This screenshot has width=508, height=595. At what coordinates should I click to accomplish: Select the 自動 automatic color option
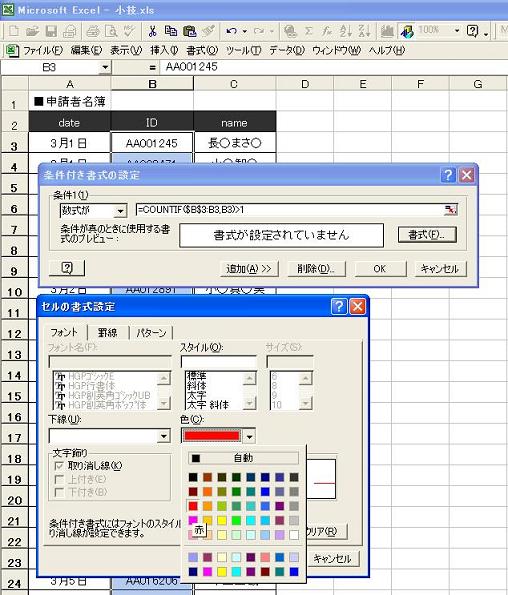pyautogui.click(x=243, y=458)
